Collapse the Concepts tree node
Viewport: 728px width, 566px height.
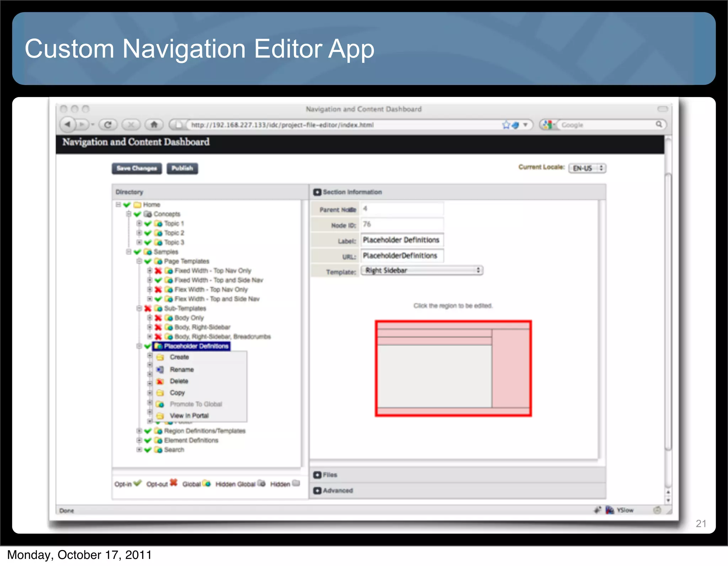129,214
